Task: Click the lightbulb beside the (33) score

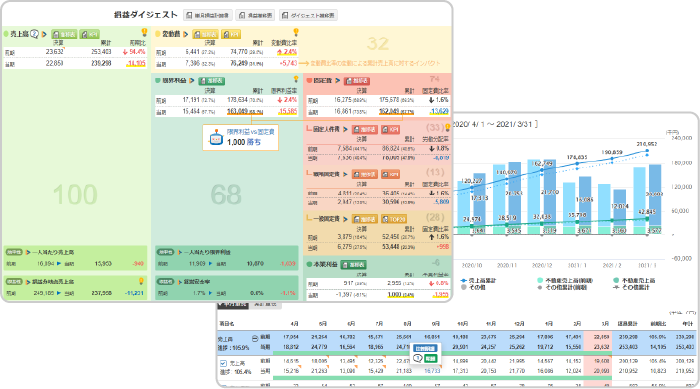Action: [x=447, y=128]
